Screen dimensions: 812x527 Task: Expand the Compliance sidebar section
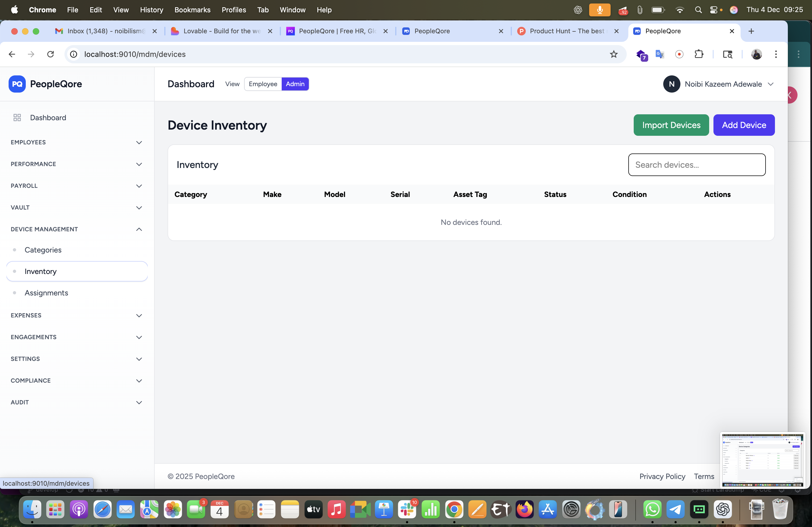point(139,380)
